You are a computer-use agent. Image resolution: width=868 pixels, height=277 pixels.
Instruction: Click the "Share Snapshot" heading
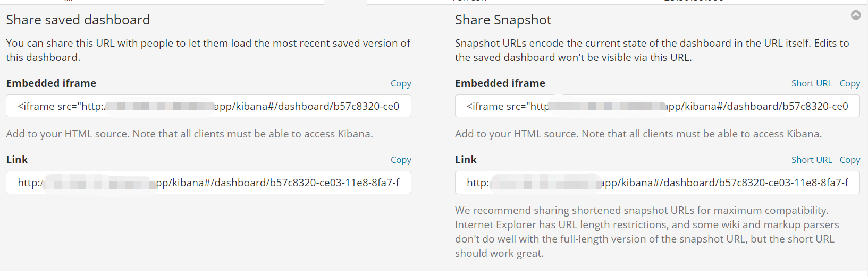(x=503, y=20)
